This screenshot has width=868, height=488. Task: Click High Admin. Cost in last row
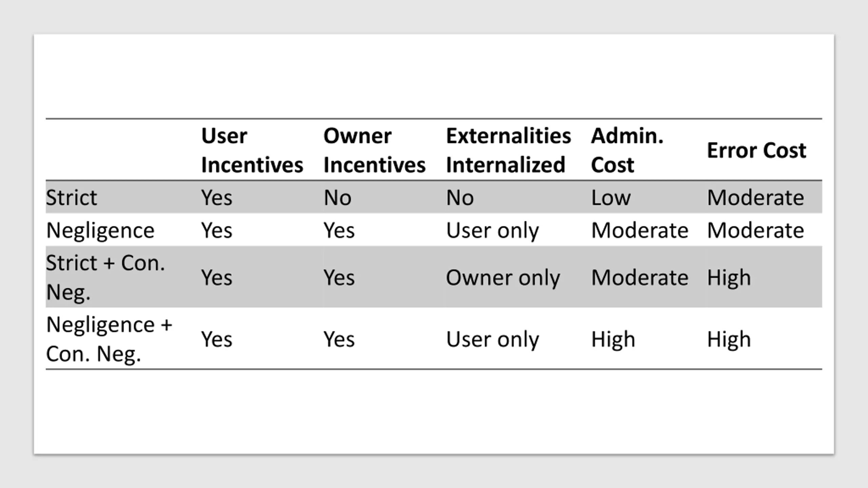pyautogui.click(x=613, y=339)
